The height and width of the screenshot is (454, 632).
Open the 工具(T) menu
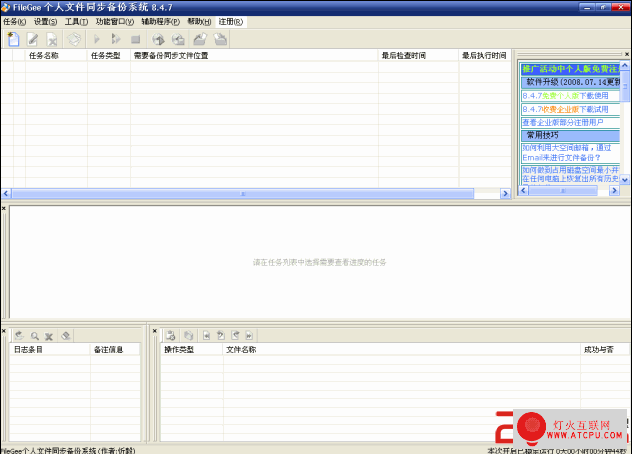(x=76, y=22)
